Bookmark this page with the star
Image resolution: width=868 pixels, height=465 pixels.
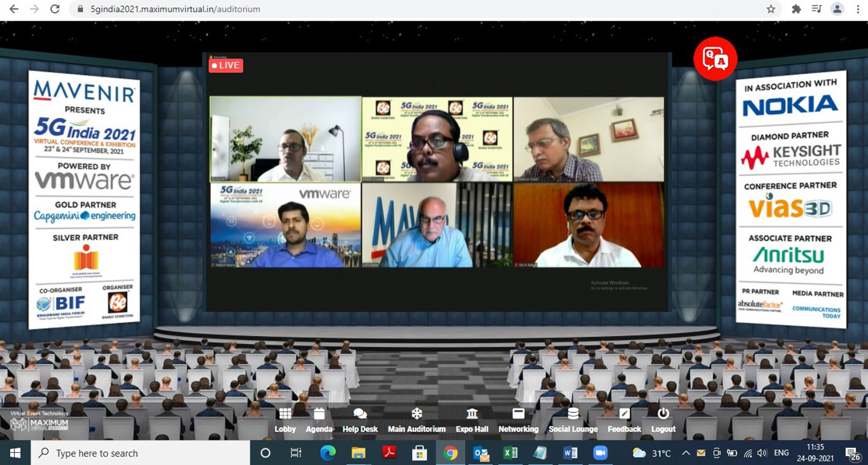[x=771, y=9]
